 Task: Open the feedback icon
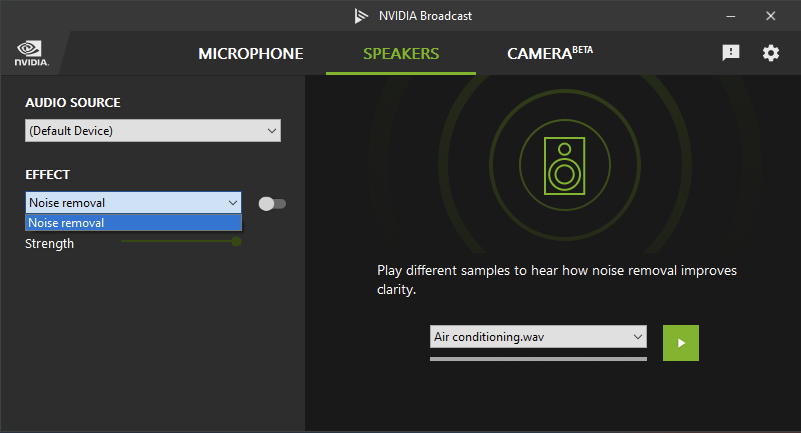pyautogui.click(x=731, y=53)
